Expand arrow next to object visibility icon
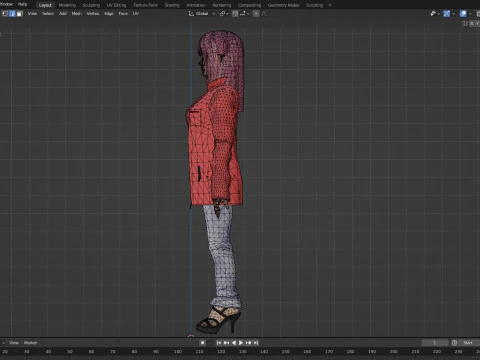 click(439, 14)
